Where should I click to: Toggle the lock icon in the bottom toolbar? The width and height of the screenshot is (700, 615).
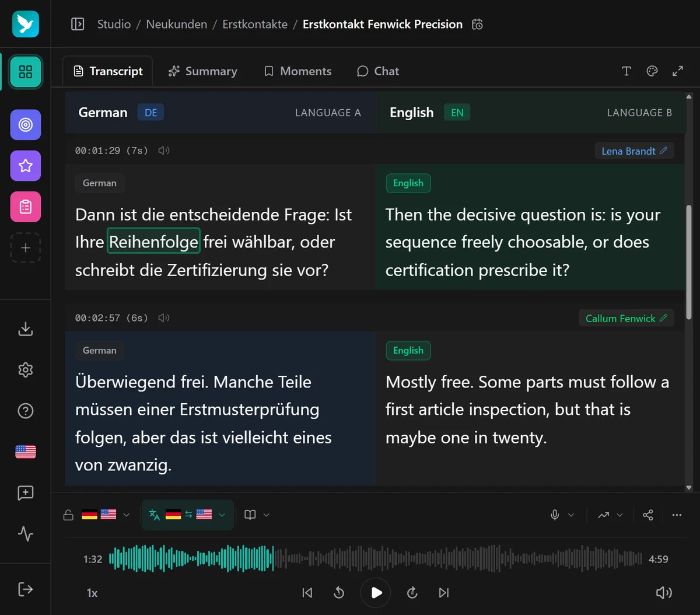tap(68, 515)
